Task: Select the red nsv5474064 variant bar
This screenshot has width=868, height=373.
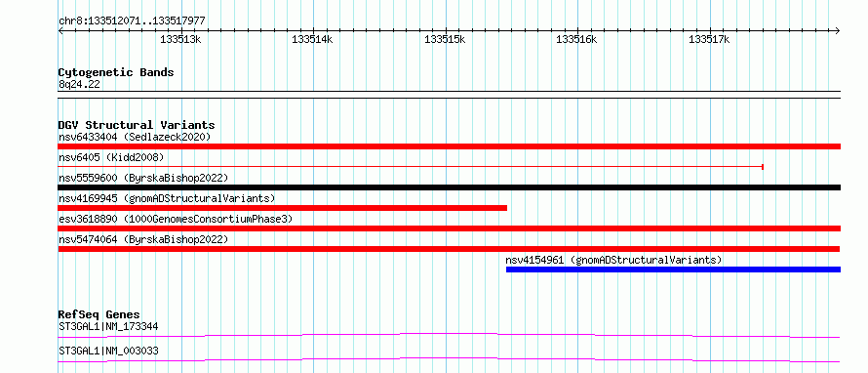Action: pos(450,249)
